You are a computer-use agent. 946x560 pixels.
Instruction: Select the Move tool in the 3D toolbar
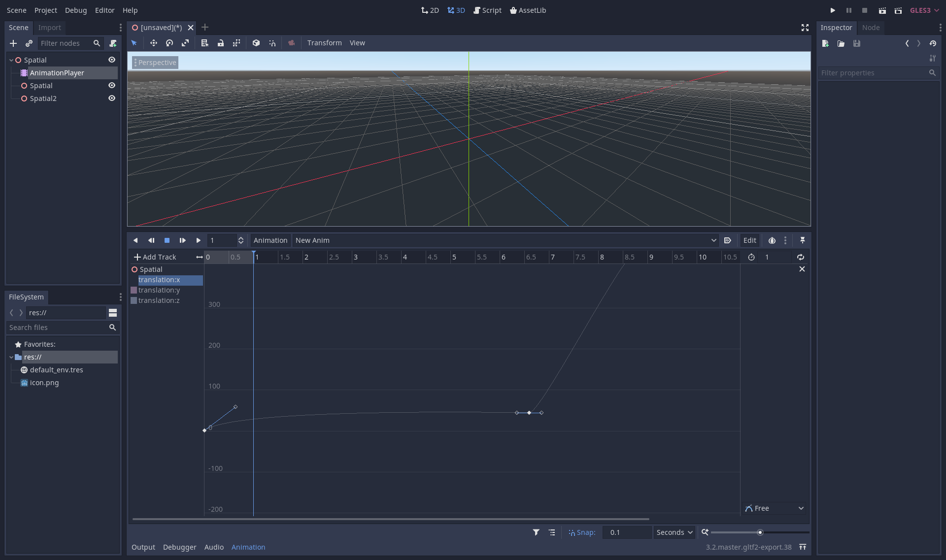pos(154,43)
